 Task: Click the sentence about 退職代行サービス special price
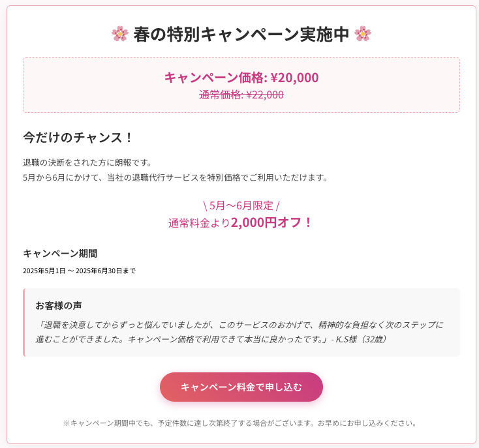click(x=176, y=177)
